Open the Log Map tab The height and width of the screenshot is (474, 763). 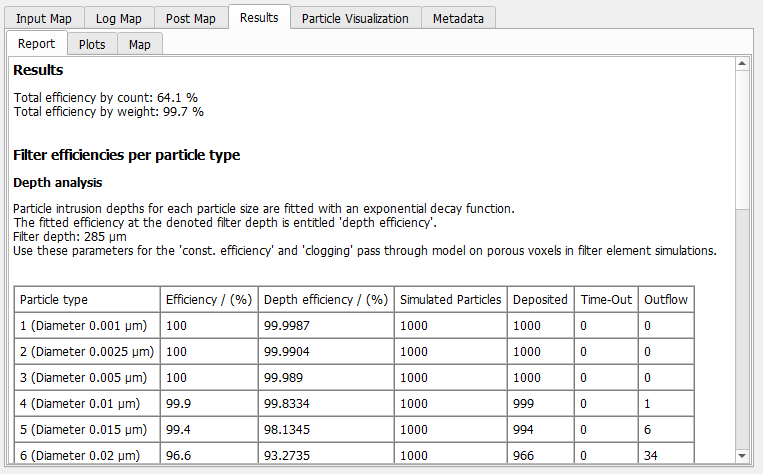click(119, 18)
